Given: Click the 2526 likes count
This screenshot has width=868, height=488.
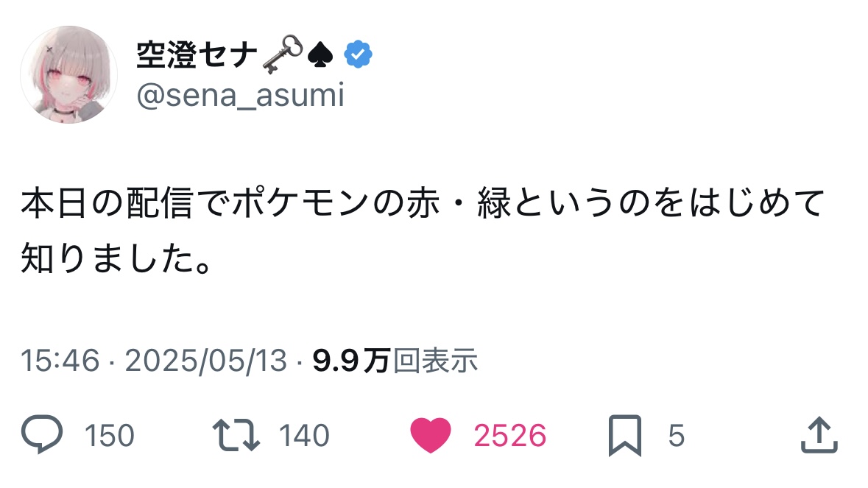Looking at the screenshot, I should (509, 436).
